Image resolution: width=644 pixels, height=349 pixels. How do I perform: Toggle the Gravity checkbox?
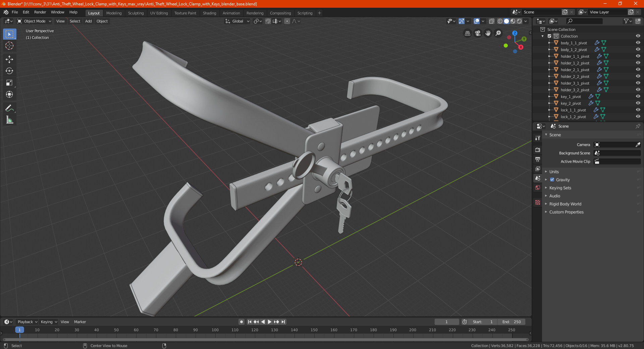pyautogui.click(x=552, y=180)
